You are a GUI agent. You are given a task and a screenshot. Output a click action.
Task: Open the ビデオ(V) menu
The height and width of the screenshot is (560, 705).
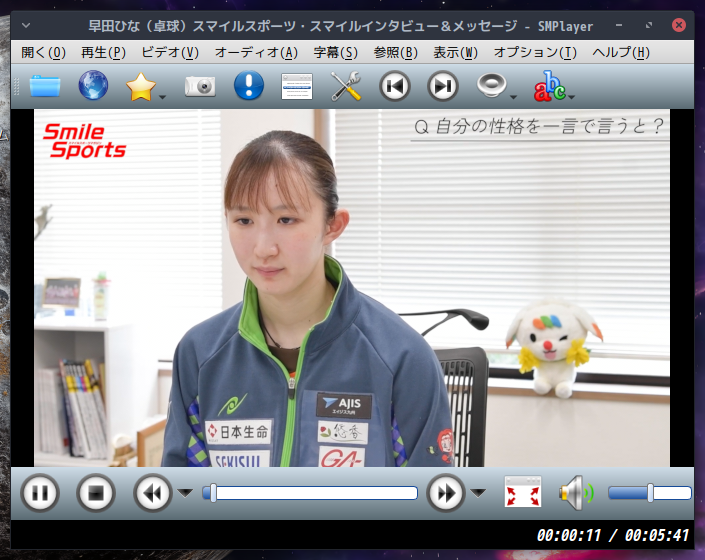(170, 53)
